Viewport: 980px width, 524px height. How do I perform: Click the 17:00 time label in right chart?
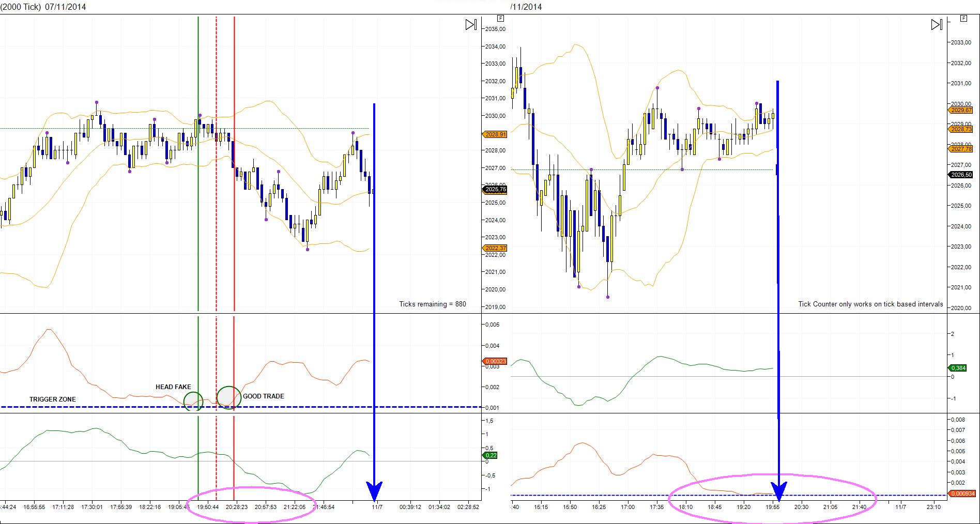(628, 507)
